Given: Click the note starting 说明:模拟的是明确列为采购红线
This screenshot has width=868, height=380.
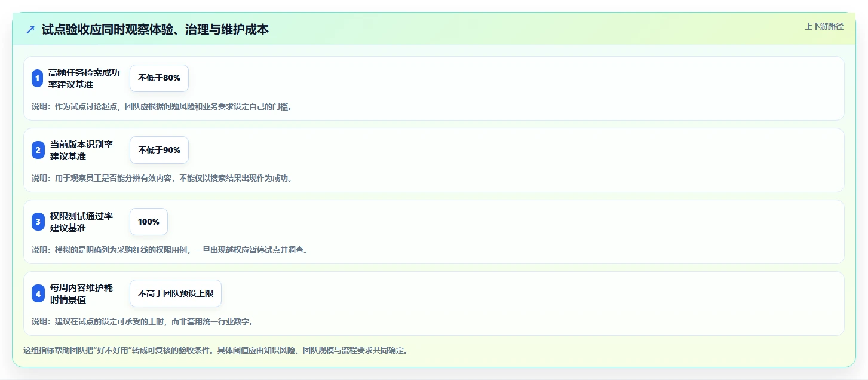Looking at the screenshot, I should click(170, 250).
